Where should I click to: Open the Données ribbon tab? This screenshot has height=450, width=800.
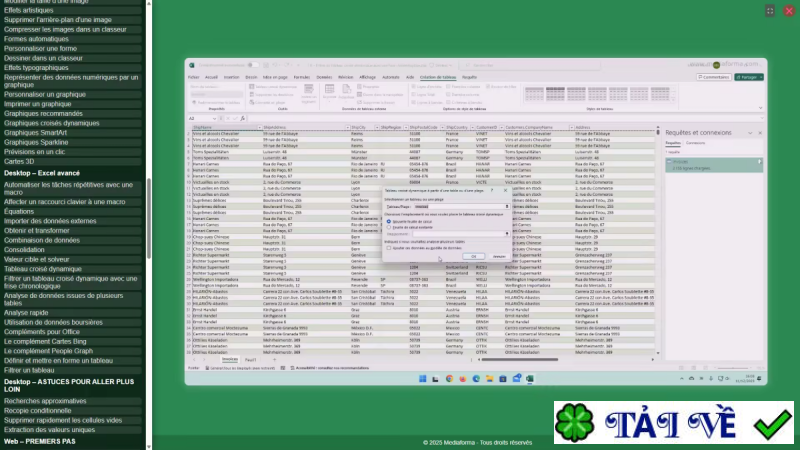(324, 77)
